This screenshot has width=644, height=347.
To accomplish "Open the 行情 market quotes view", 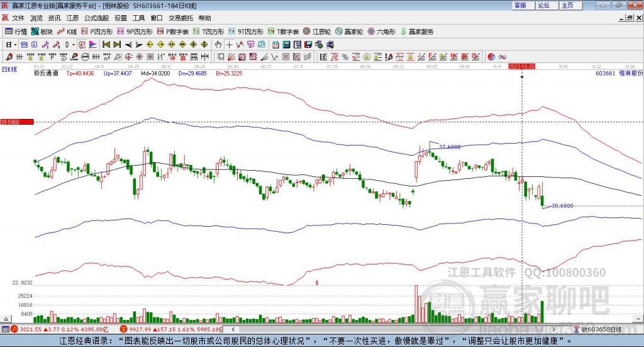I will [16, 31].
